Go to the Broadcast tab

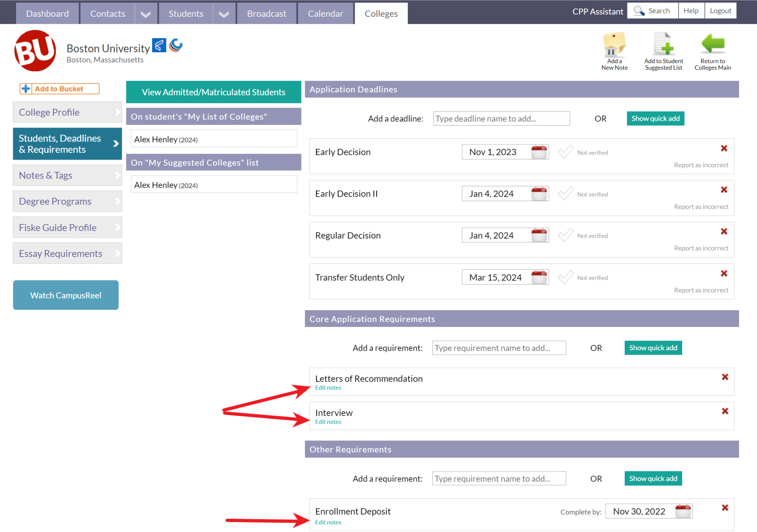[267, 14]
